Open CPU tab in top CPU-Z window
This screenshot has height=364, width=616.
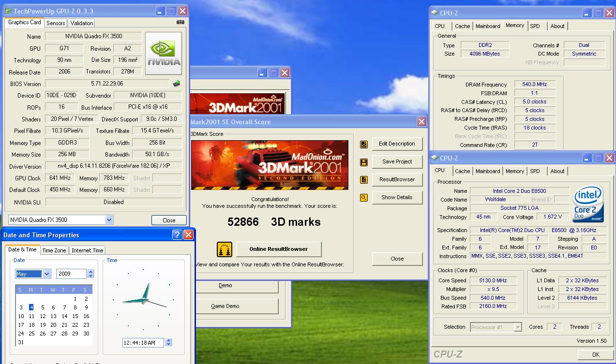pos(439,26)
